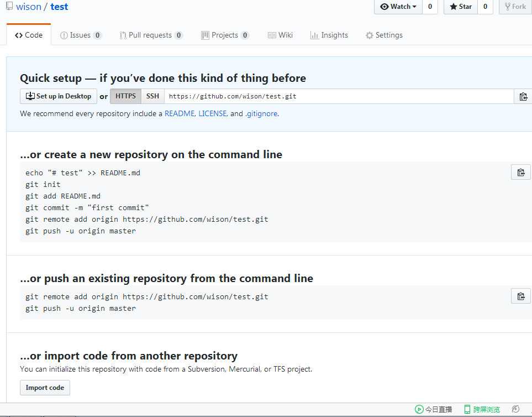Click the green phone cross-screen browsing icon
The image size is (532, 417).
(x=467, y=409)
